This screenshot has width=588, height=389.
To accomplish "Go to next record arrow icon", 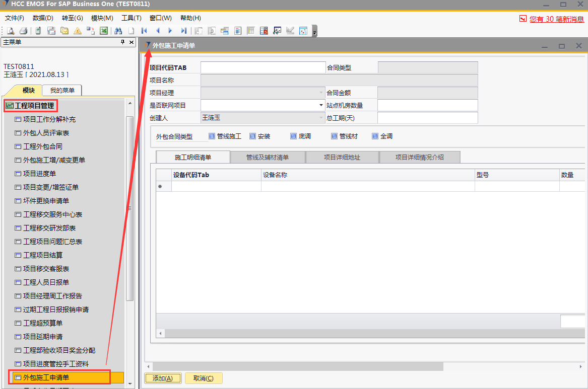I will click(x=170, y=31).
